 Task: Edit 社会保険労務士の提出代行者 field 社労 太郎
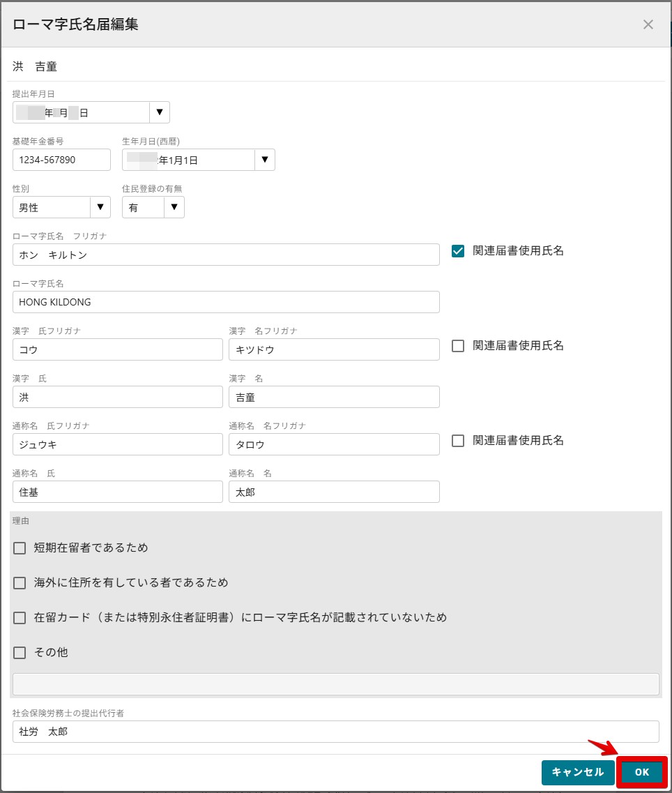pyautogui.click(x=336, y=732)
